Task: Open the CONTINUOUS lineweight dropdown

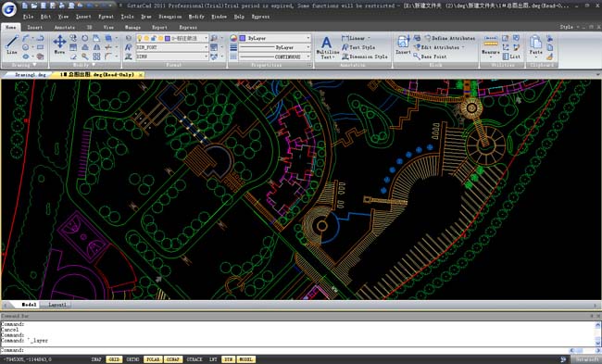Action: tap(308, 56)
